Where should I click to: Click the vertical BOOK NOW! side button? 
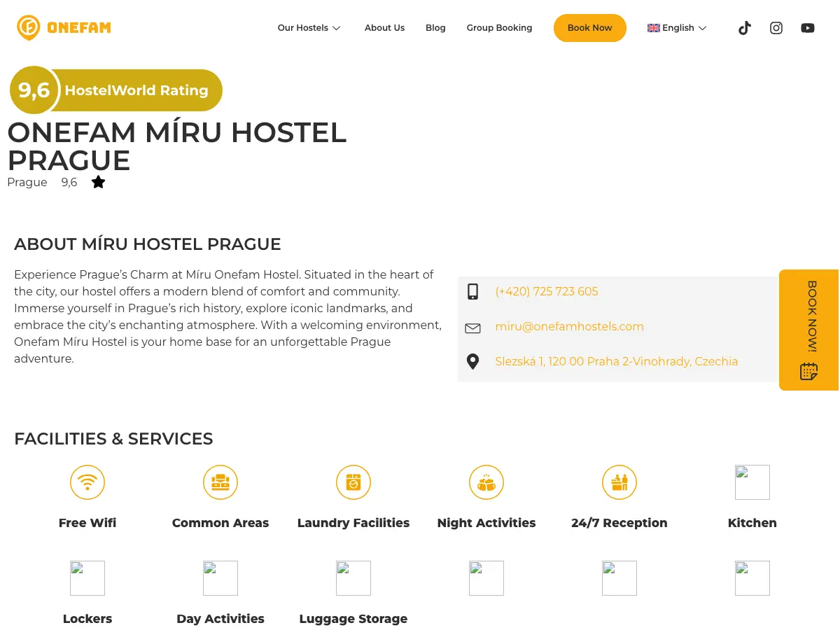tap(809, 330)
